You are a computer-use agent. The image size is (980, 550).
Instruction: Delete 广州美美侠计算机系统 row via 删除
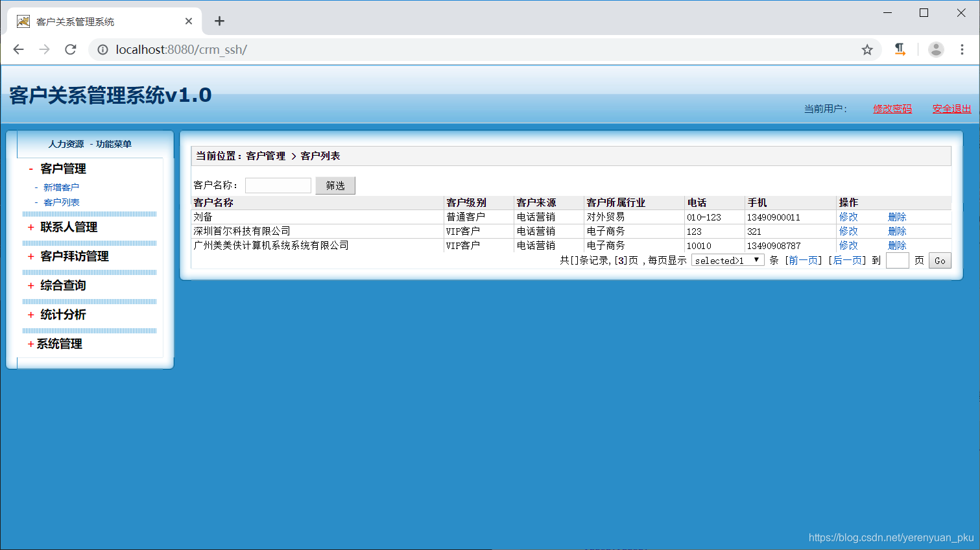[897, 245]
